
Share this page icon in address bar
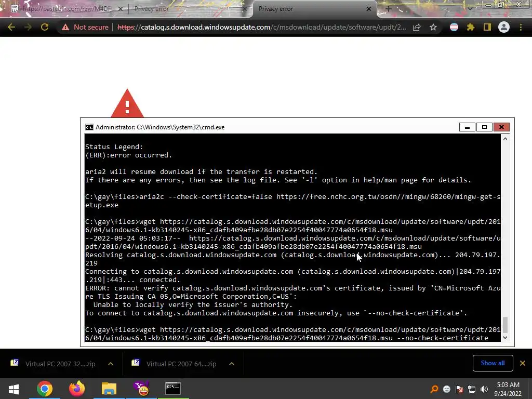pos(417,27)
